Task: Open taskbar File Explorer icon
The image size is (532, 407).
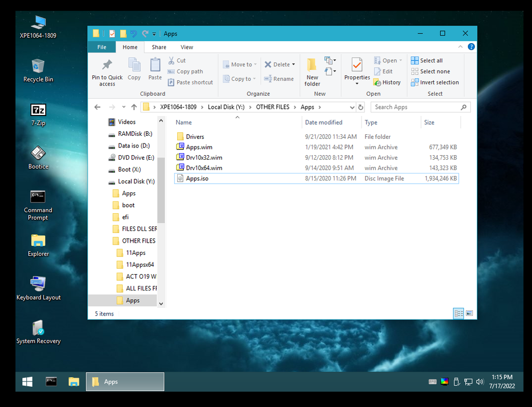Action: pyautogui.click(x=74, y=382)
